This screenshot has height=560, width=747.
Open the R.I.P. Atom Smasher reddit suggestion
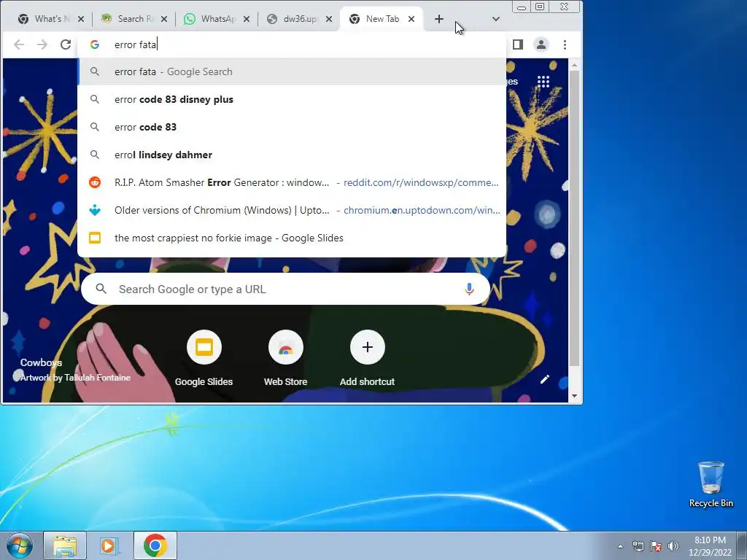pos(292,182)
